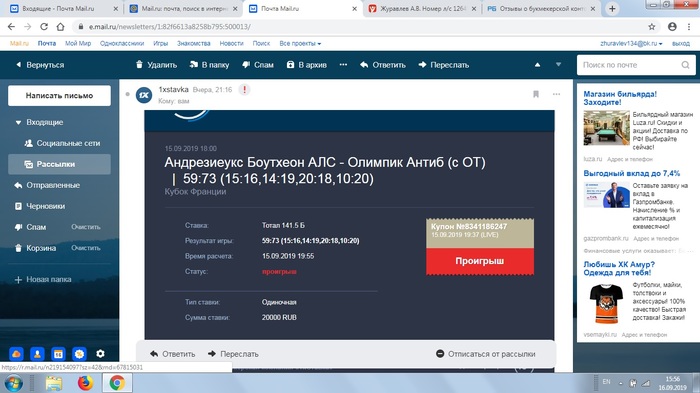Open the calendar icon in sidebar bottom

[x=58, y=354]
